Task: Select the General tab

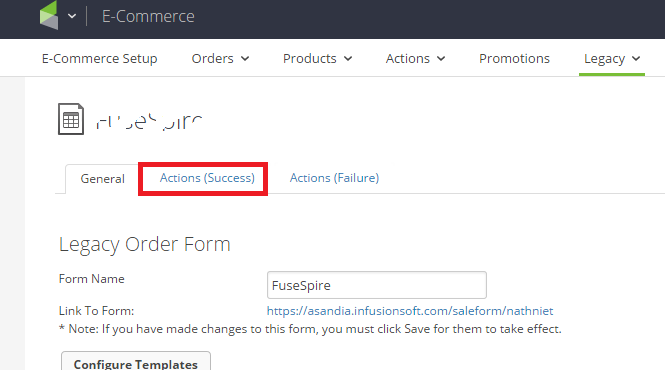Action: click(102, 179)
